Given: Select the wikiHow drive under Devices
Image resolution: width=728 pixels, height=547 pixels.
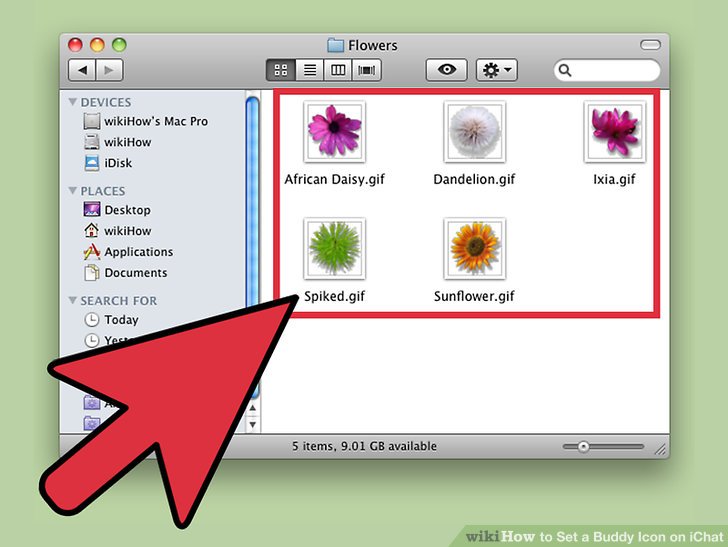Looking at the screenshot, I should pyautogui.click(x=127, y=142).
